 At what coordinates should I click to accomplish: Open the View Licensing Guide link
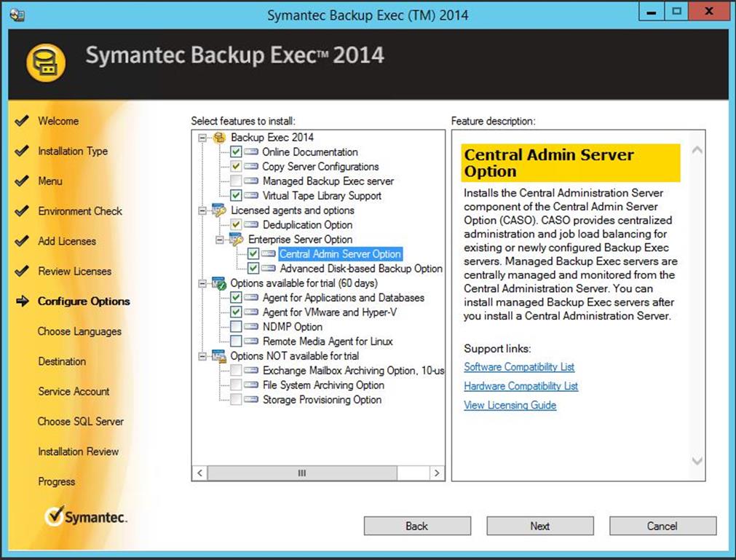click(x=510, y=405)
